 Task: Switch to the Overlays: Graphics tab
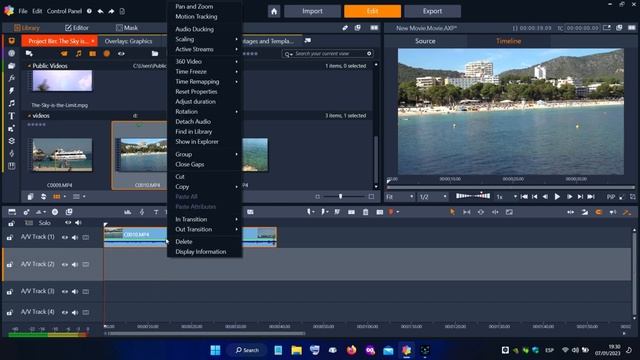pos(128,41)
